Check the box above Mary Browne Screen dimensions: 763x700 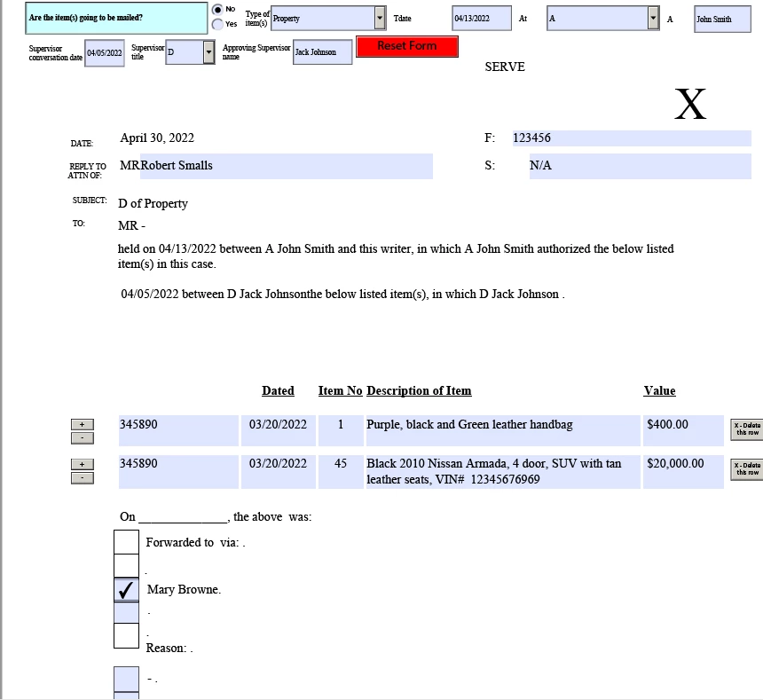pos(127,566)
